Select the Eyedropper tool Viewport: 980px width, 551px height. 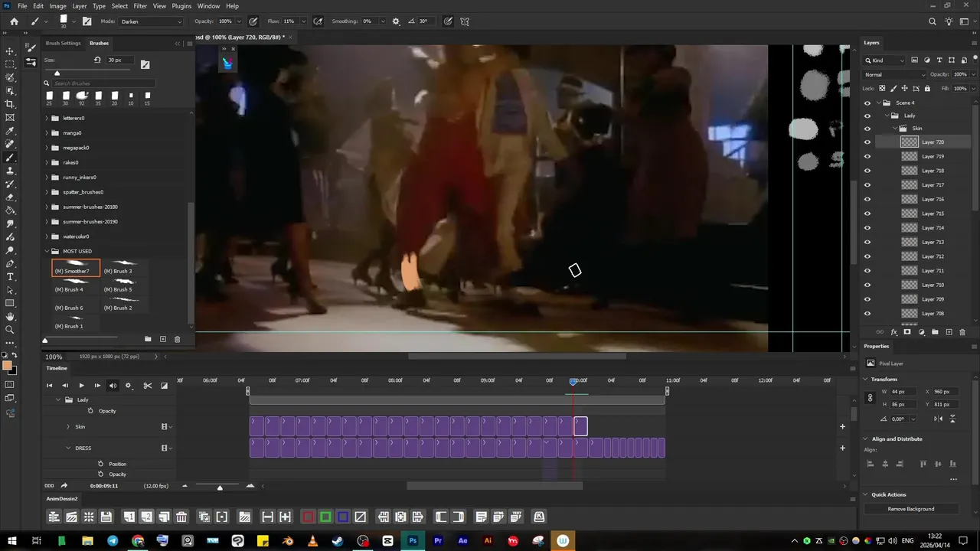(10, 131)
